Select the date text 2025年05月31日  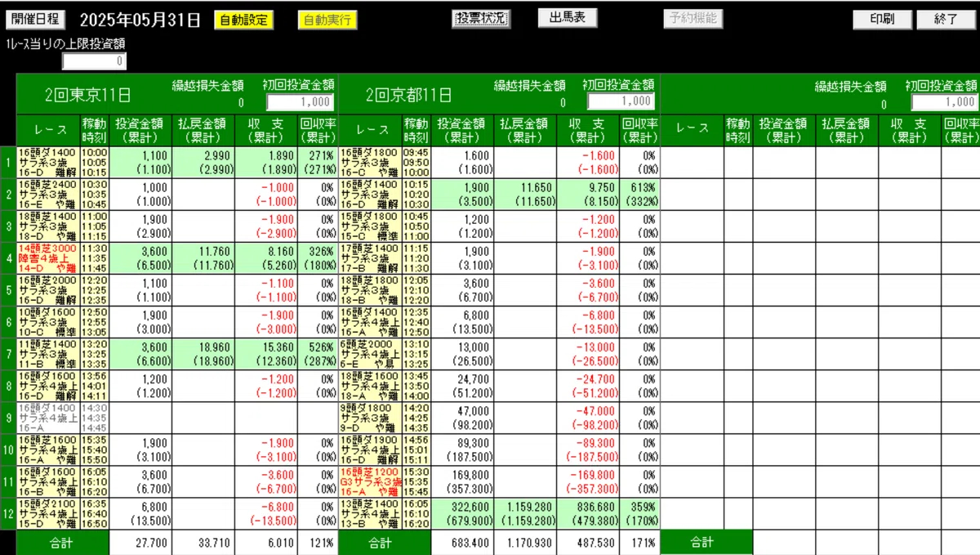click(x=140, y=20)
